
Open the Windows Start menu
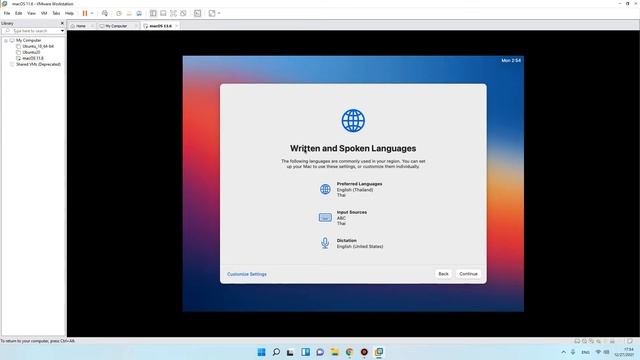tap(262, 352)
